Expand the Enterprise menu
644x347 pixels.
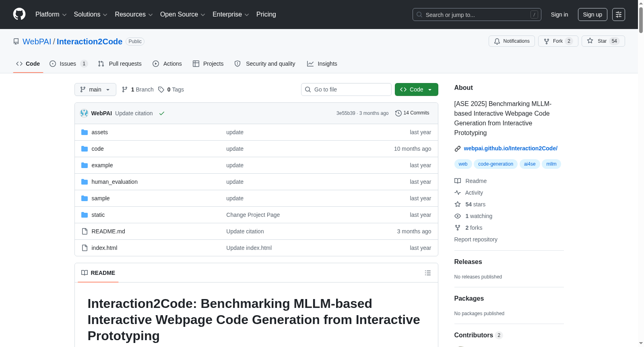(x=231, y=15)
